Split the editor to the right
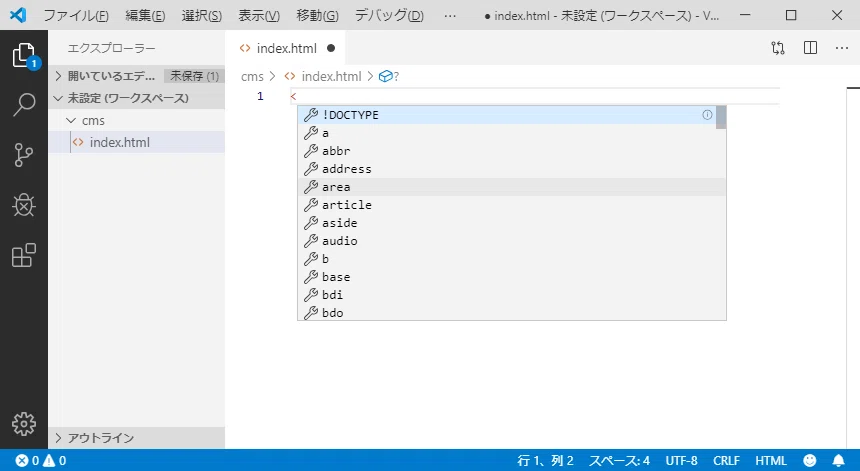Image resolution: width=860 pixels, height=471 pixels. point(810,48)
